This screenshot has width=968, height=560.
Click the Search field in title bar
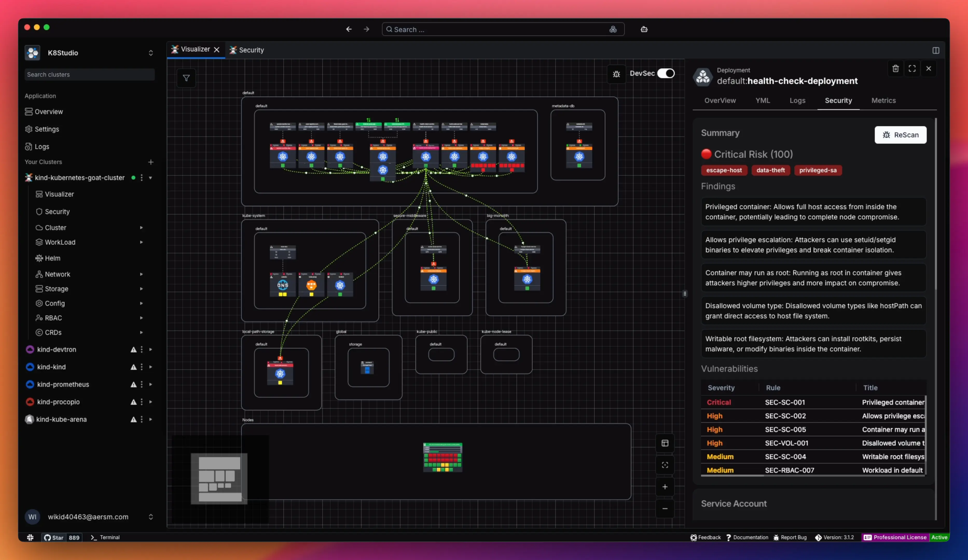coord(503,29)
